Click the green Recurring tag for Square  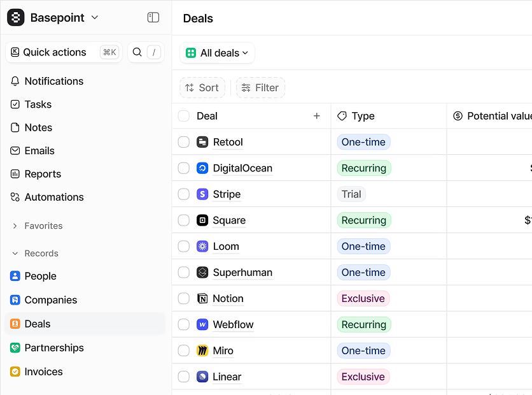363,220
